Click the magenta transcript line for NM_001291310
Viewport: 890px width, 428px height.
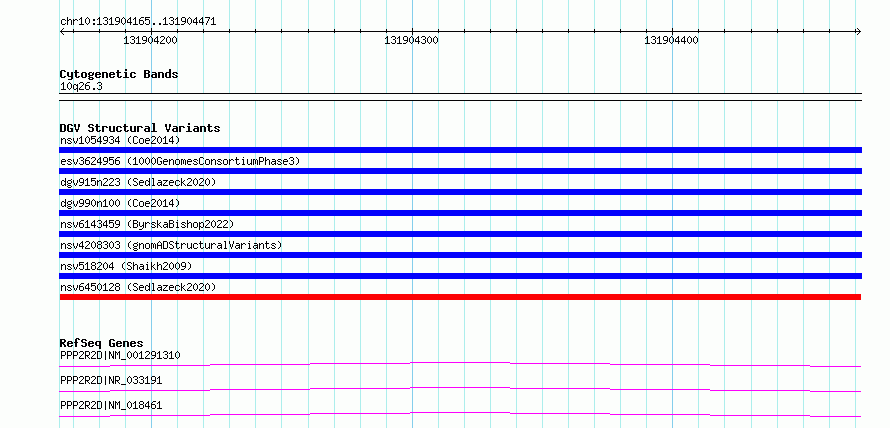[460, 364]
